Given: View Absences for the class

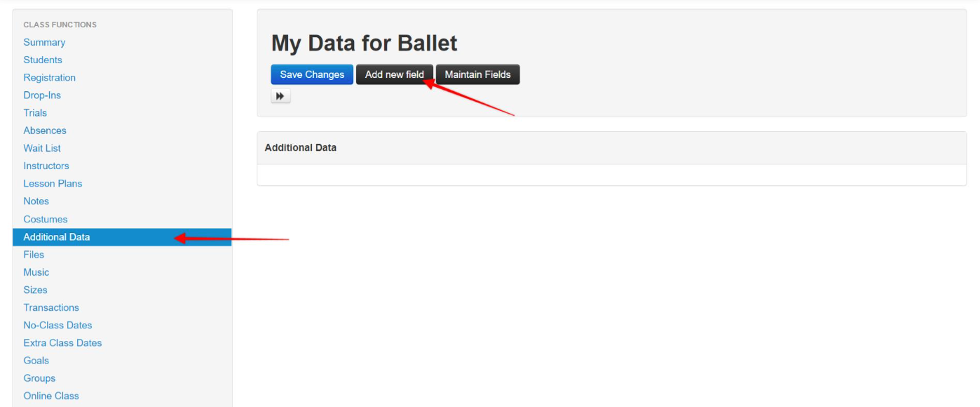Looking at the screenshot, I should [x=45, y=131].
